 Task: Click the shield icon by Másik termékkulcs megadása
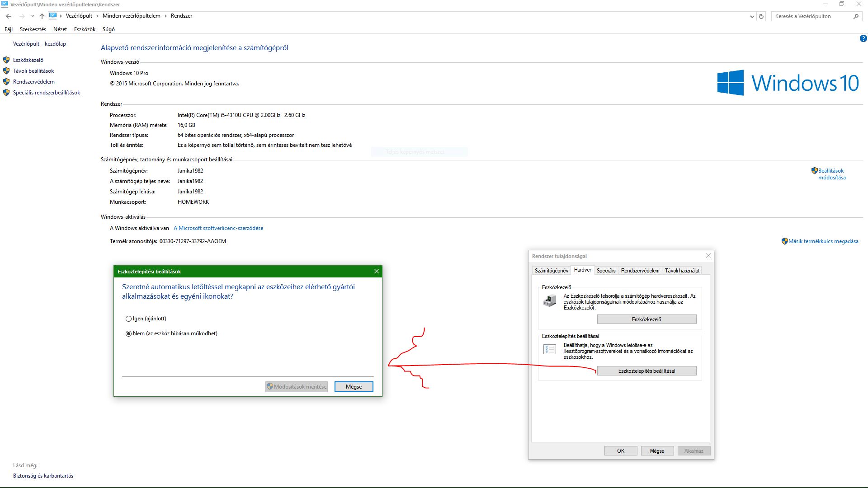pos(785,241)
